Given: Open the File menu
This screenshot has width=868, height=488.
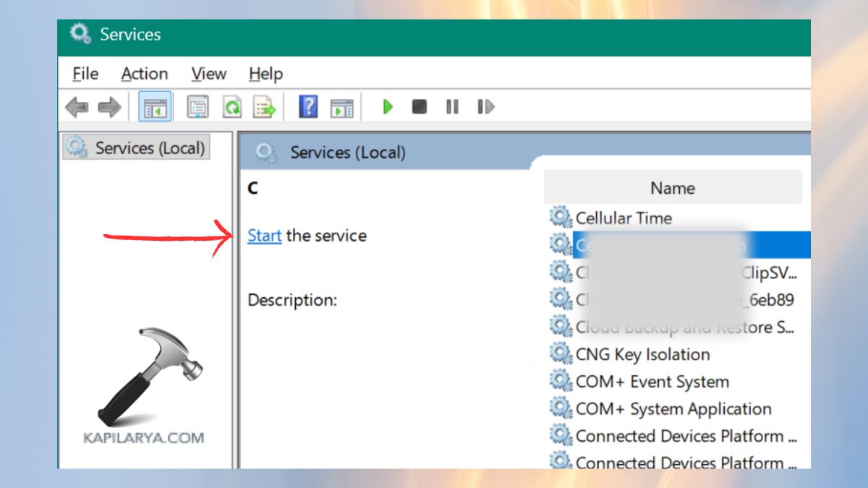Looking at the screenshot, I should click(x=85, y=74).
